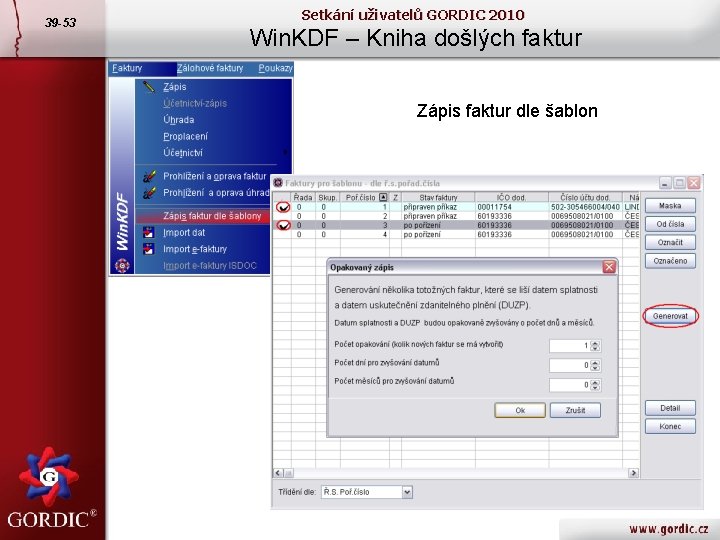Image resolution: width=720 pixels, height=540 pixels.
Task: Click the Označeno button
Action: pos(670,261)
